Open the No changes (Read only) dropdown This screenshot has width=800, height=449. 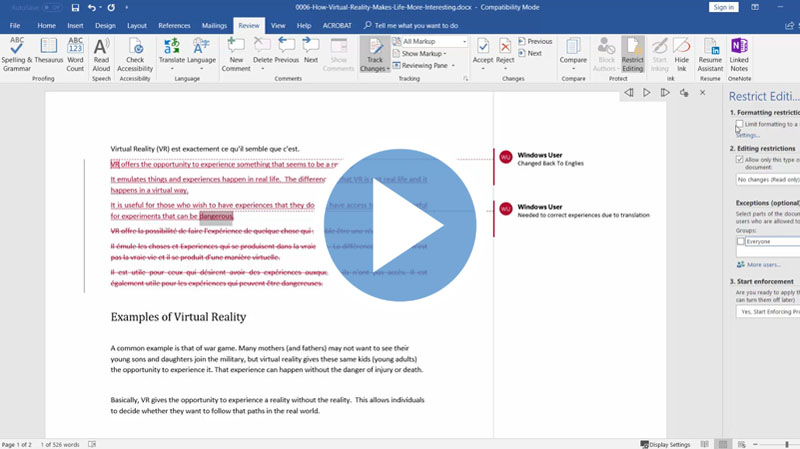(x=768, y=179)
